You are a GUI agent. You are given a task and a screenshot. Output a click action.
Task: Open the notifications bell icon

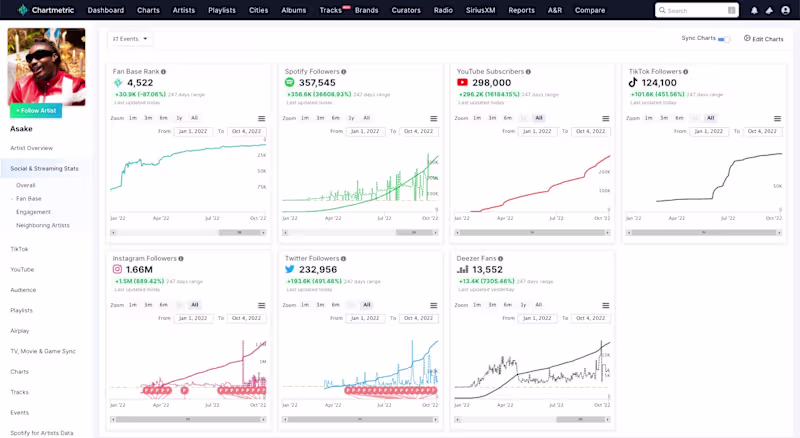tap(754, 10)
